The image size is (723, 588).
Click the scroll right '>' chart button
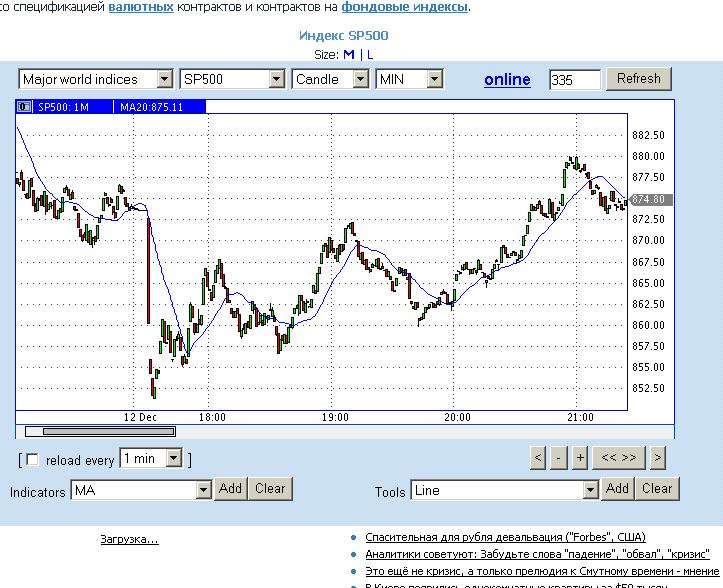(657, 458)
